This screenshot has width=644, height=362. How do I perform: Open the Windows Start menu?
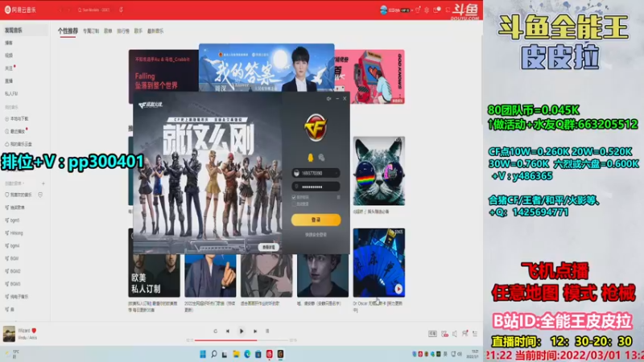coord(203,354)
